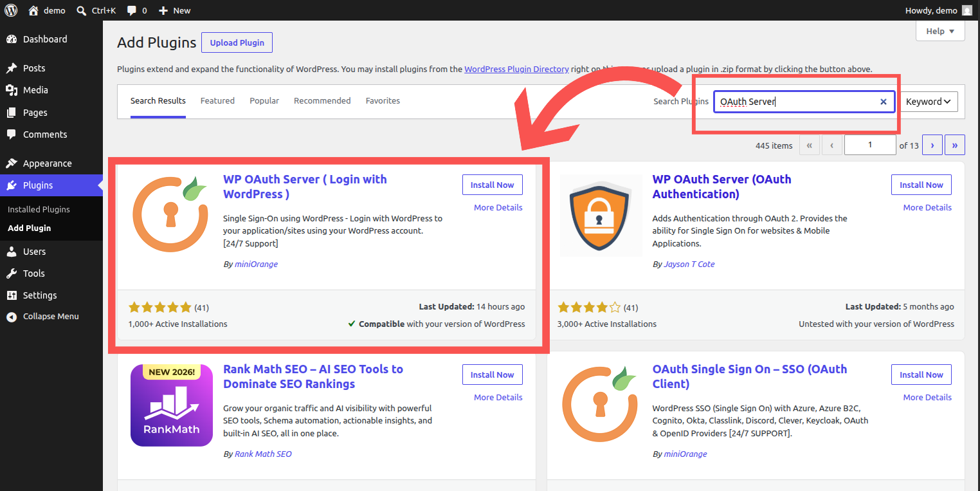
Task: Clear the plugin search text
Action: tap(884, 102)
